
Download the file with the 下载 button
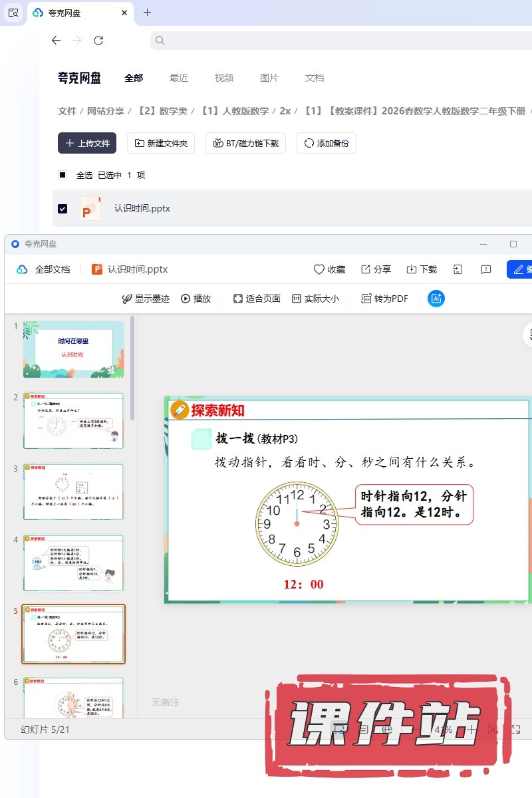tap(422, 269)
